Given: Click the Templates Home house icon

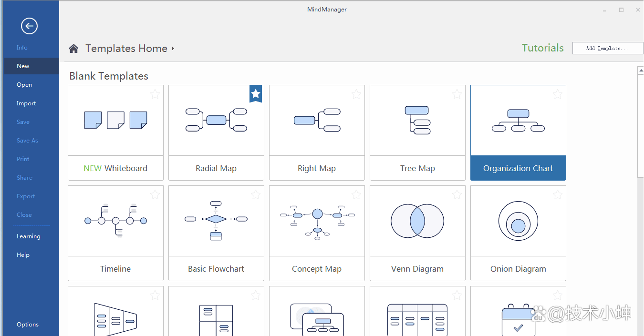Looking at the screenshot, I should 73,49.
